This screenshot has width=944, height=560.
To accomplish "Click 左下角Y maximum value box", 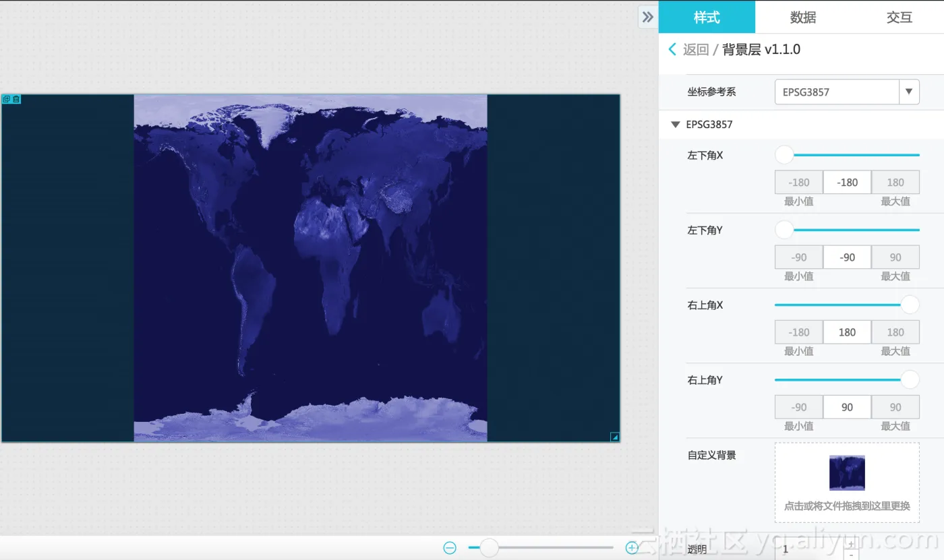I will point(895,257).
